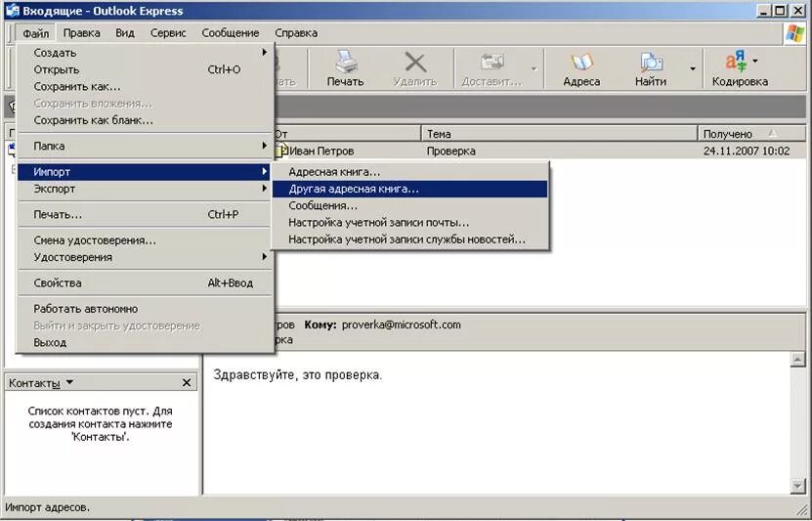Click the Доставить send/receive toolbar icon
This screenshot has width=812, height=521.
point(491,63)
